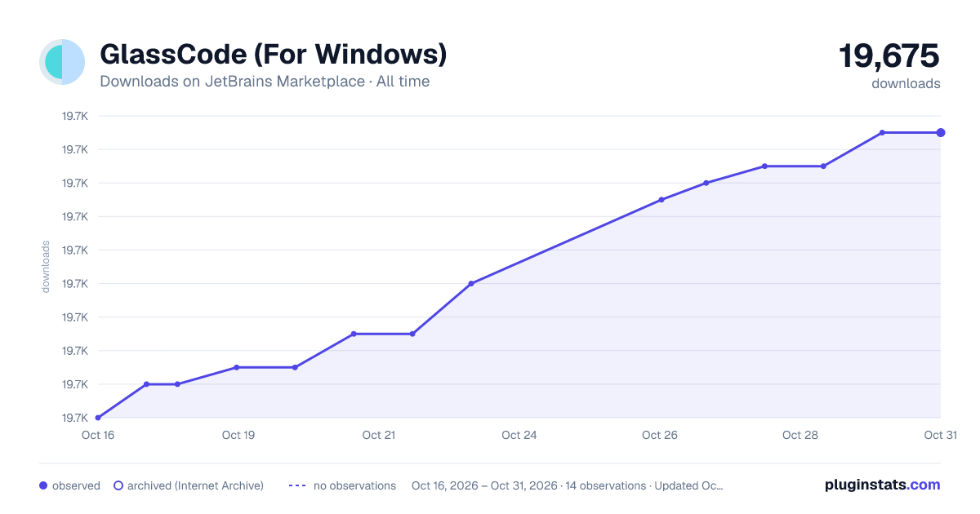Click the GlassCode plugin logo icon
980x514 pixels.
pyautogui.click(x=62, y=62)
